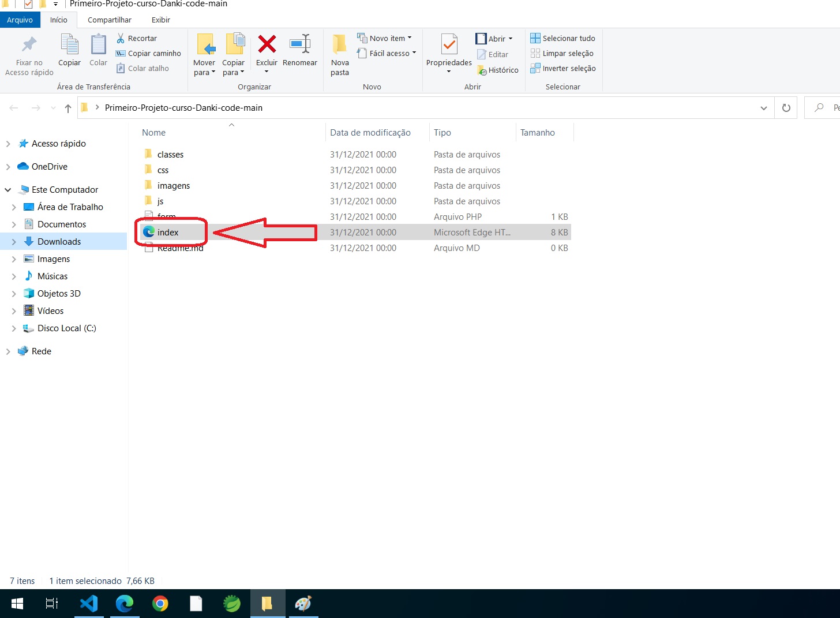This screenshot has width=840, height=618.
Task: Open the Arquivo menu tab
Action: (x=20, y=20)
